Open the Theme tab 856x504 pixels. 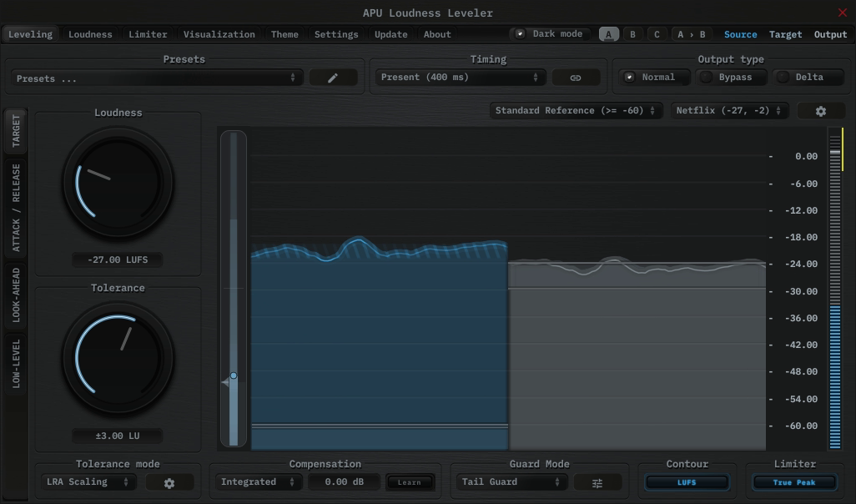(x=284, y=34)
